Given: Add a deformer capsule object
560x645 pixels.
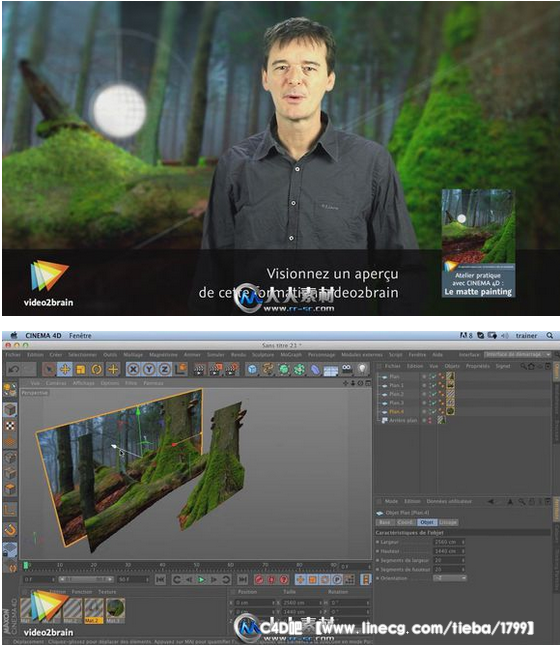Looking at the screenshot, I should [315, 369].
